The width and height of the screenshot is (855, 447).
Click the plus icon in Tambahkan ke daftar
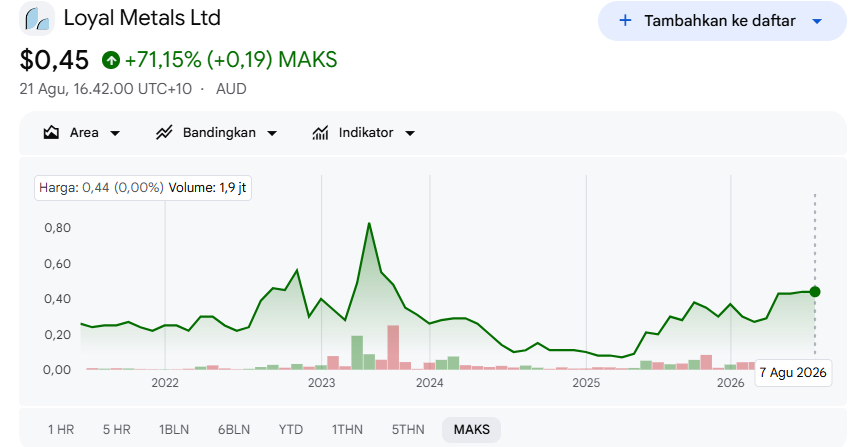tap(625, 21)
